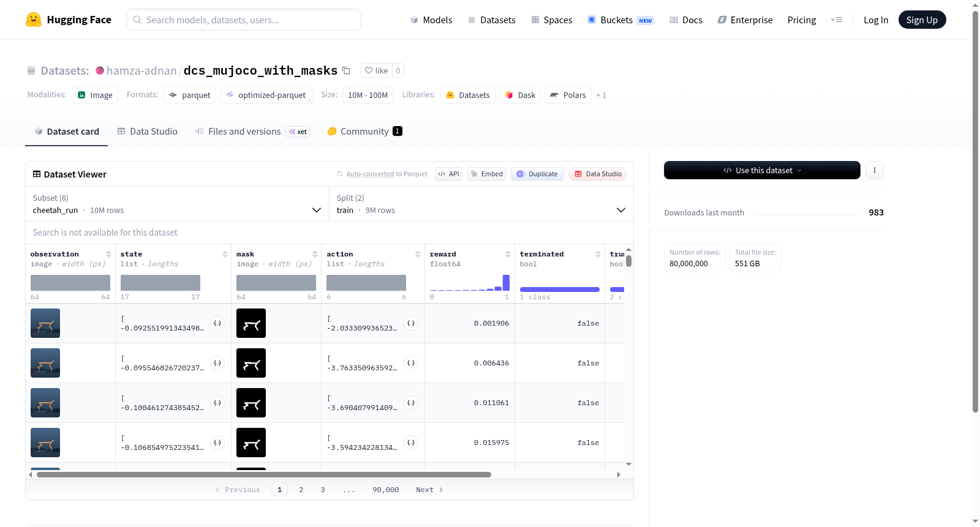Switch to the Data Studio tab
Screen dimensions: 980x527
pos(148,131)
